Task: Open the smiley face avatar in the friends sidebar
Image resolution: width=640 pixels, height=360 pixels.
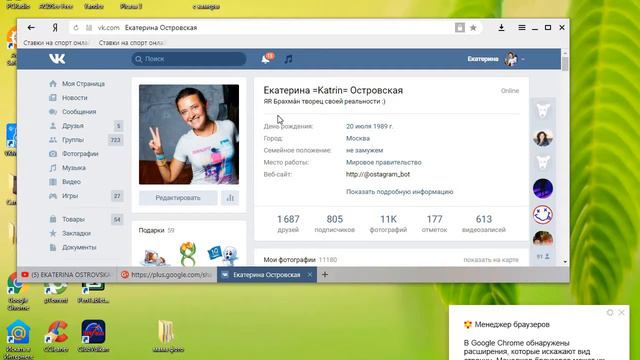Action: coord(543,214)
